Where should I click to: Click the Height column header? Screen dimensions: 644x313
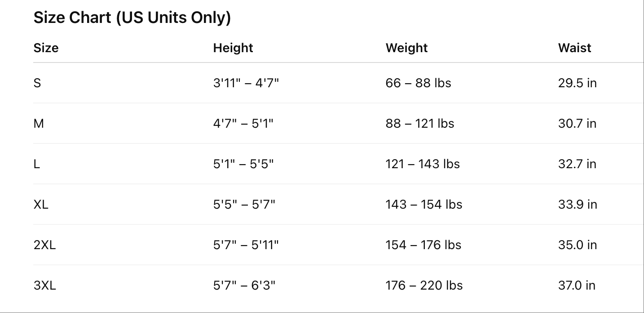(x=233, y=48)
